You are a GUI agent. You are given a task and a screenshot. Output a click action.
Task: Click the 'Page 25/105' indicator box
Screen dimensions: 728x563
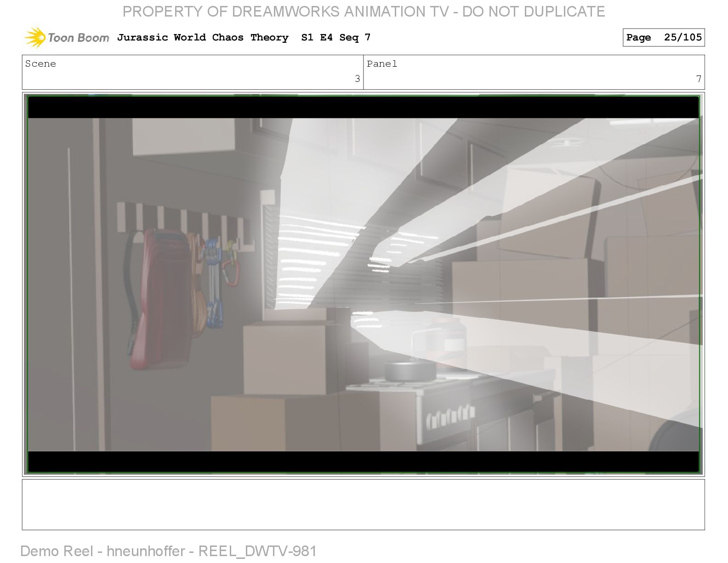click(664, 38)
